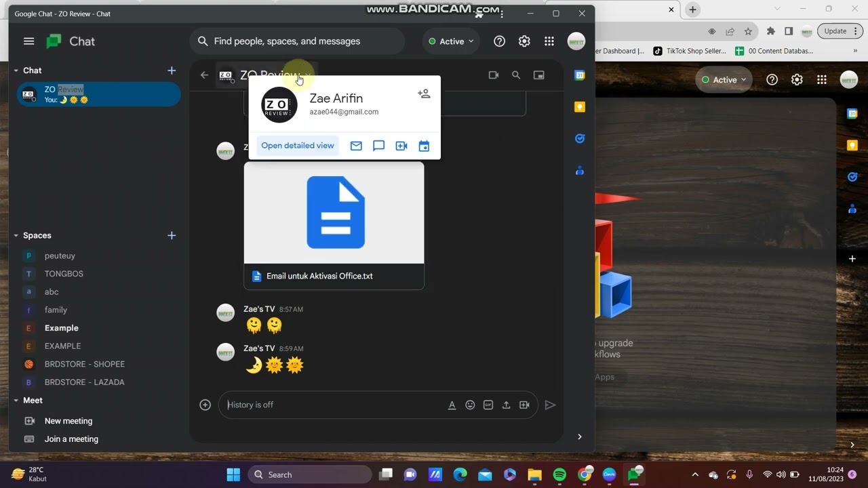Open new browser tab with plus

[692, 9]
